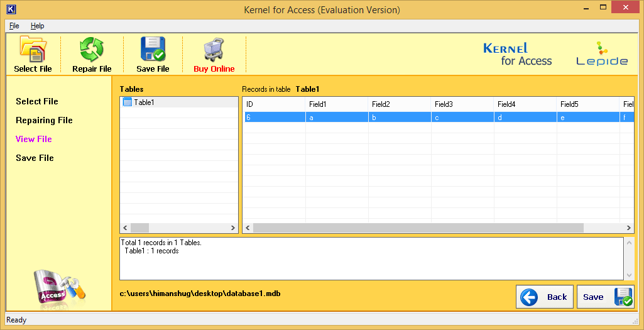This screenshot has height=330, width=644.
Task: Open the File menu
Action: (x=14, y=26)
